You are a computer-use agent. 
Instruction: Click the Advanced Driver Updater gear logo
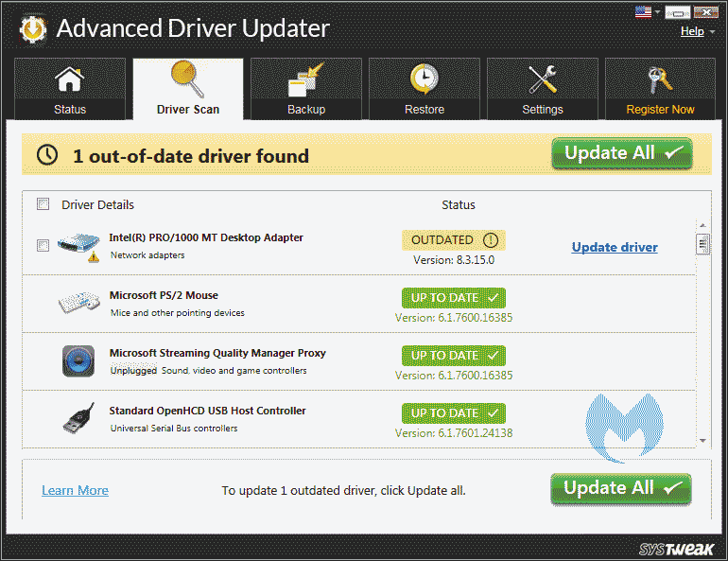coord(32,29)
